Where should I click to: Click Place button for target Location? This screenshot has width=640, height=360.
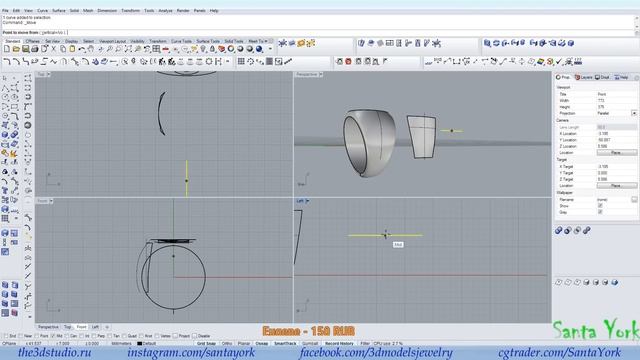point(616,185)
